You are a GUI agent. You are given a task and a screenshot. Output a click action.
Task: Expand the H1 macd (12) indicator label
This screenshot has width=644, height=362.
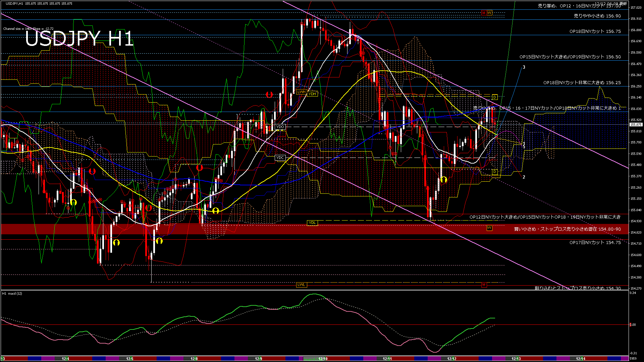click(x=12, y=293)
